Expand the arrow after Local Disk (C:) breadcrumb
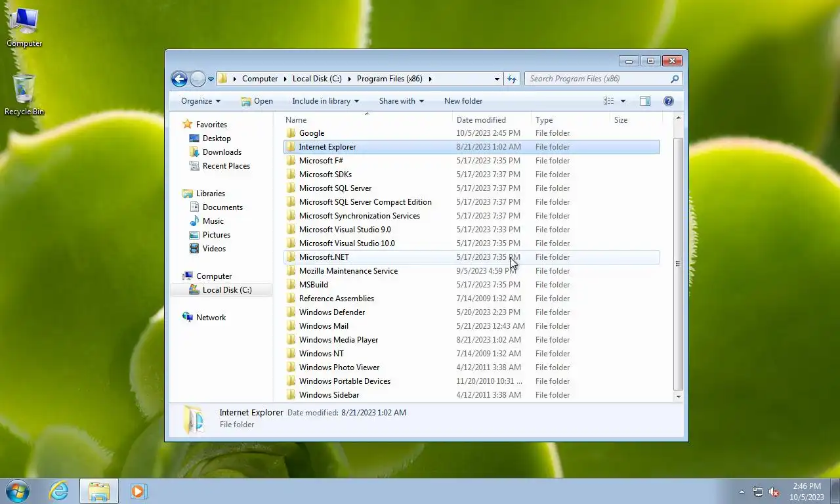Image resolution: width=840 pixels, height=504 pixels. point(350,79)
